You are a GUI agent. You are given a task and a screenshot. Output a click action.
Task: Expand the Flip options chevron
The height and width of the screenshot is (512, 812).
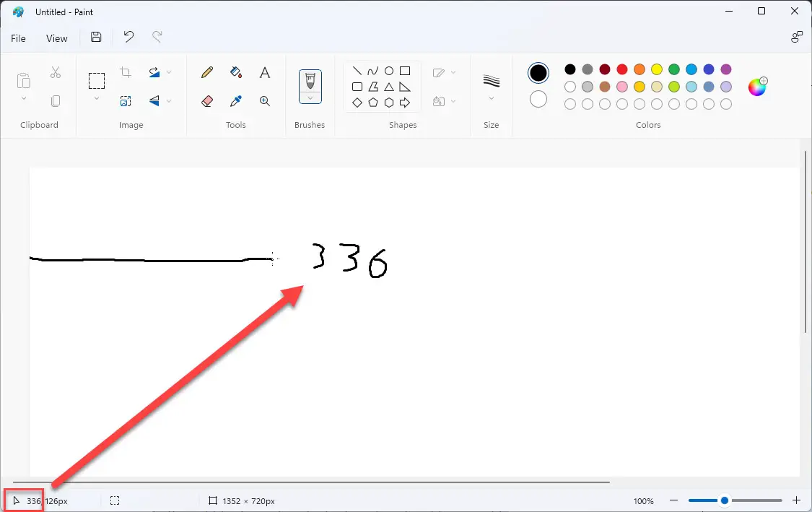pos(169,101)
